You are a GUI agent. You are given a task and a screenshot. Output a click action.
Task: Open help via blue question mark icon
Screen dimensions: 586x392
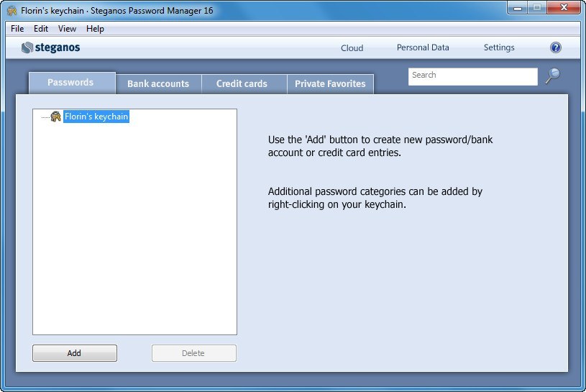[x=555, y=47]
